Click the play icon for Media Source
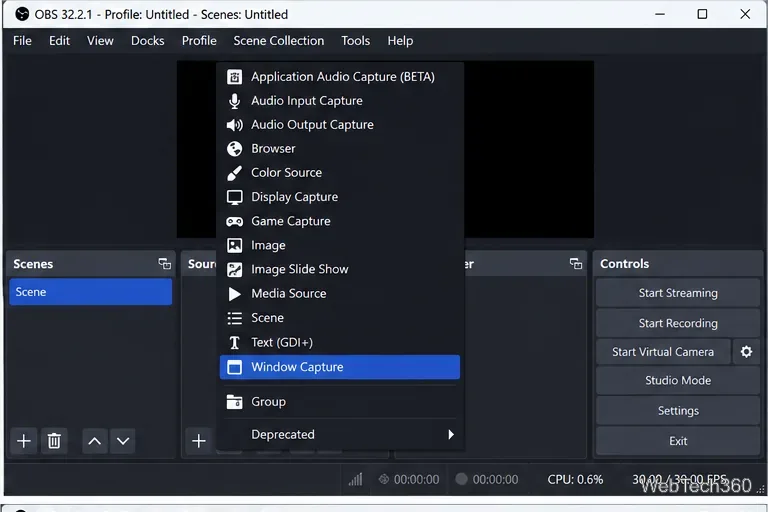 tap(235, 294)
